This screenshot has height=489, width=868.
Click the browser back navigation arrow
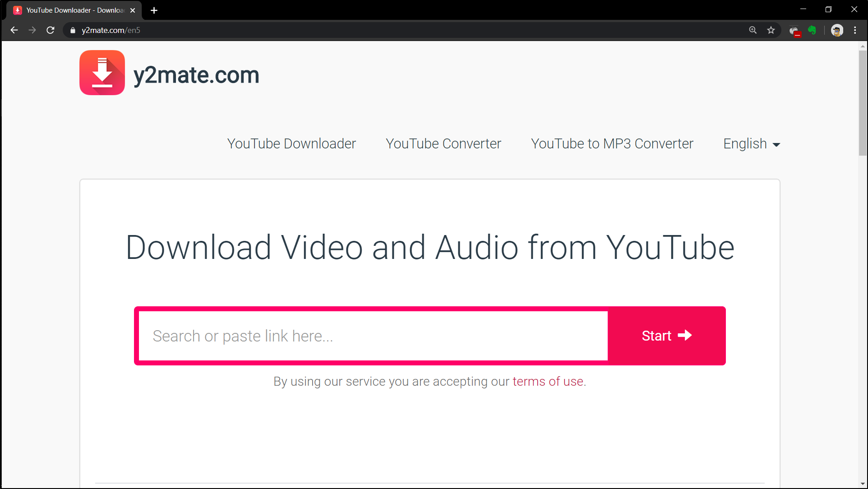pyautogui.click(x=14, y=30)
